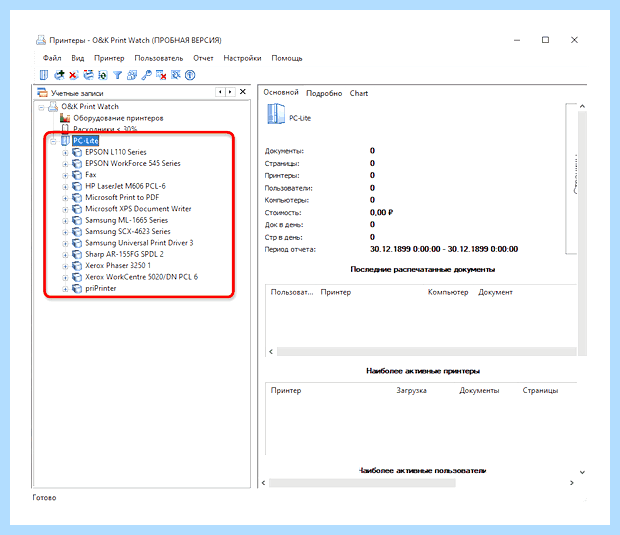The image size is (620, 535).
Task: Click the key toolbar icon
Action: [x=147, y=75]
